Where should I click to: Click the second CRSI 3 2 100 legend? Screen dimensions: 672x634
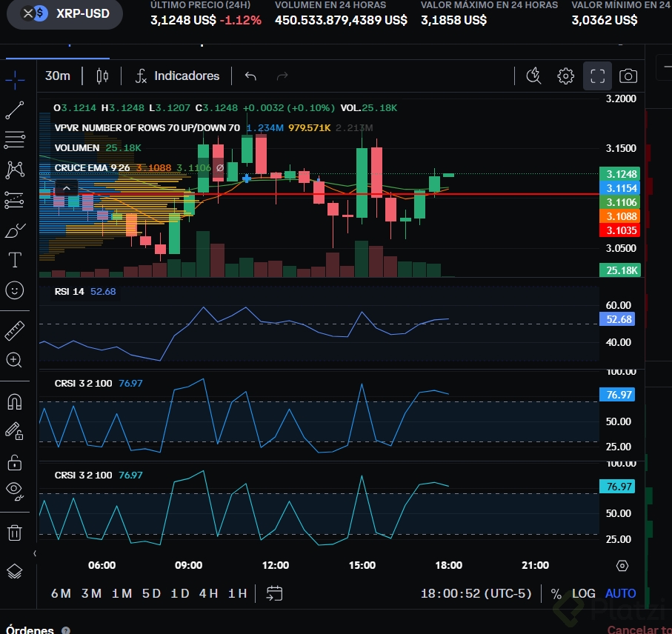[x=83, y=475]
